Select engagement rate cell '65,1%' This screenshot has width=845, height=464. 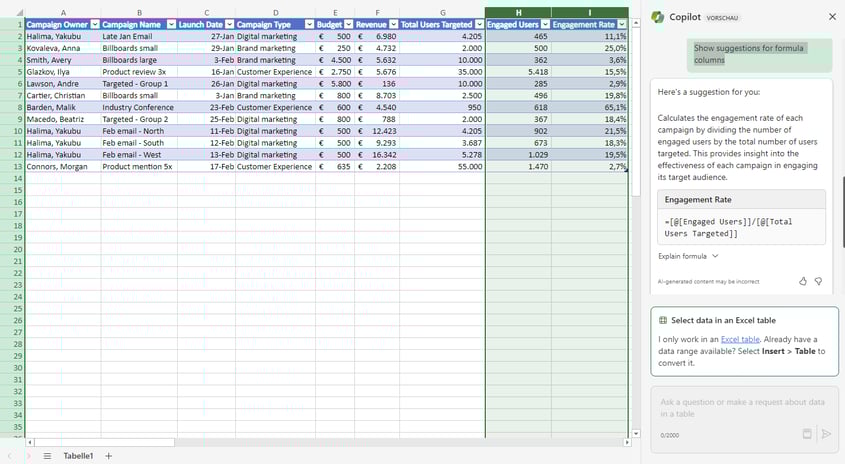[590, 107]
